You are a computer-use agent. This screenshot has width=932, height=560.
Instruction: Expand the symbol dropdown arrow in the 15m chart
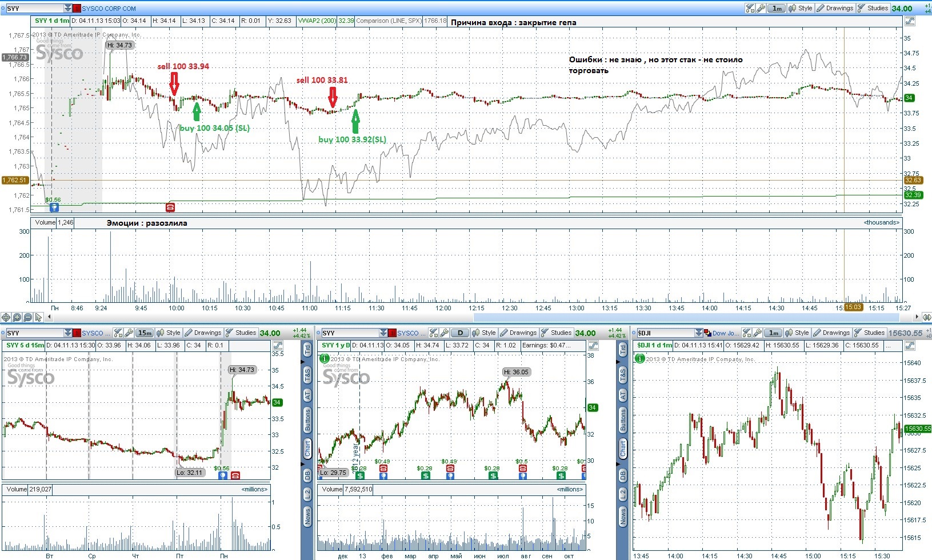68,333
